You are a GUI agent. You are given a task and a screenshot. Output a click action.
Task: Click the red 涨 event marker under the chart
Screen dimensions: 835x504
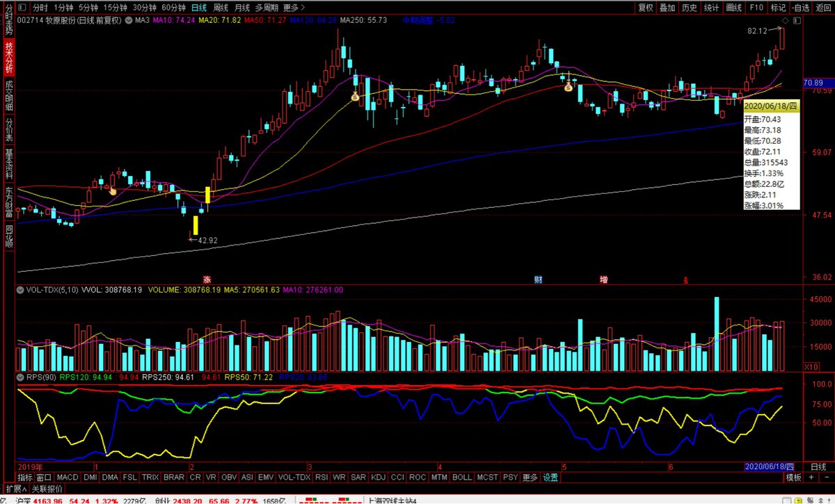point(207,279)
